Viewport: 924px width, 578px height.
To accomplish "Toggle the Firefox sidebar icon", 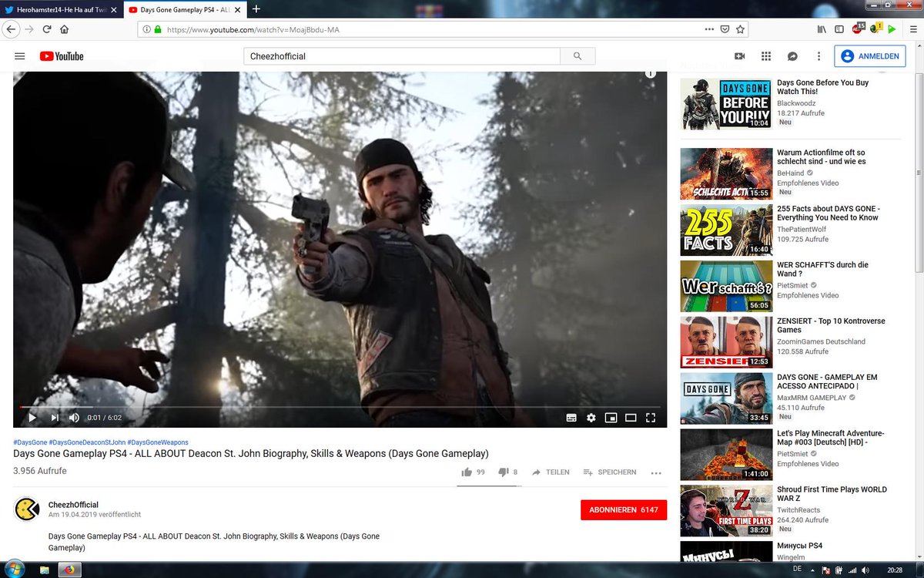I will 839,29.
